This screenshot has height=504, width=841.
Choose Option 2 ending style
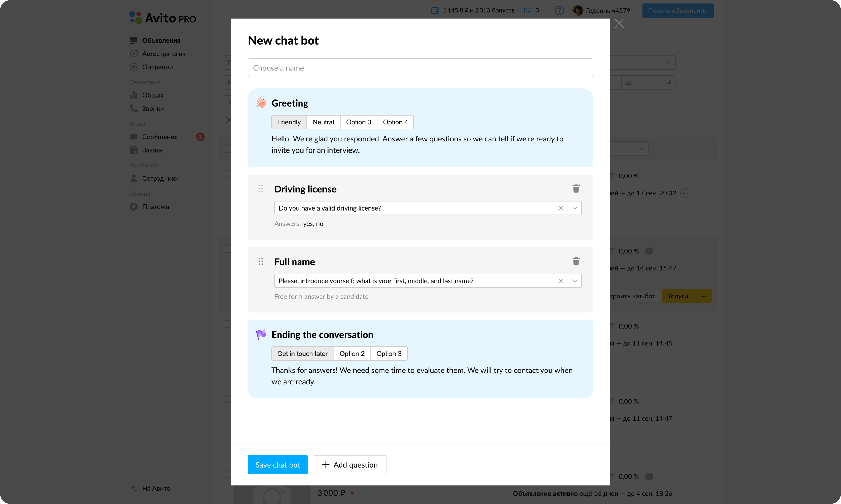(x=352, y=353)
